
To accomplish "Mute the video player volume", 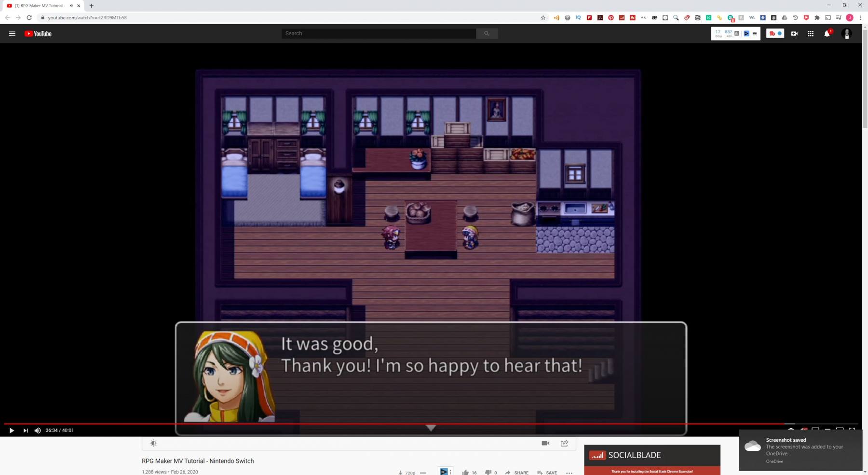I will (x=38, y=431).
